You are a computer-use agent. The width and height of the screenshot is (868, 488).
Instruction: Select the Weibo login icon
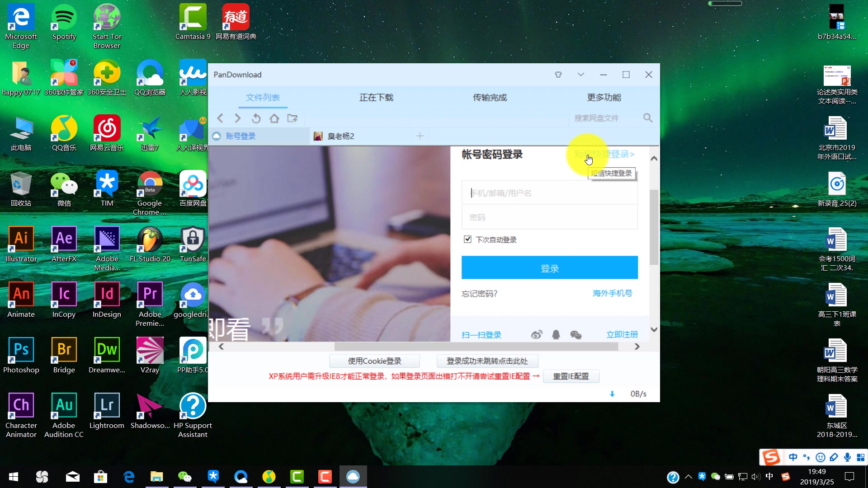(537, 334)
